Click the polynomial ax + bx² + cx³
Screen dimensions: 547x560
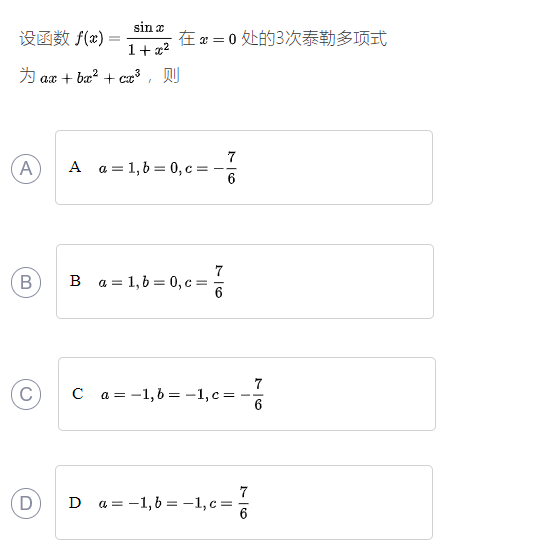click(90, 77)
